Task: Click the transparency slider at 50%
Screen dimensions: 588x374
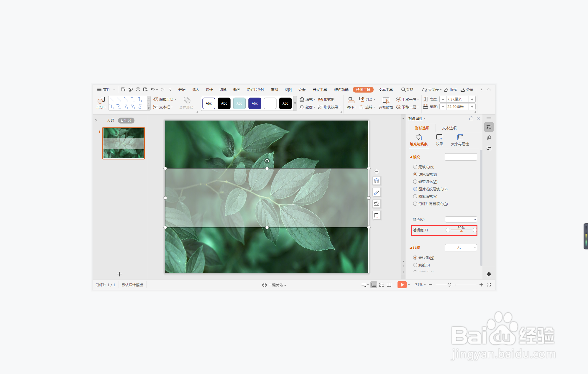Action: (461, 230)
